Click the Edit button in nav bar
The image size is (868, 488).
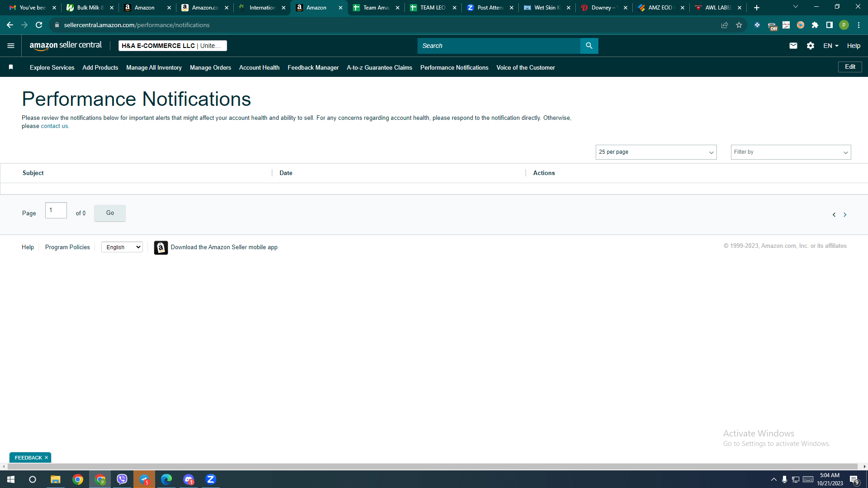[x=850, y=67]
